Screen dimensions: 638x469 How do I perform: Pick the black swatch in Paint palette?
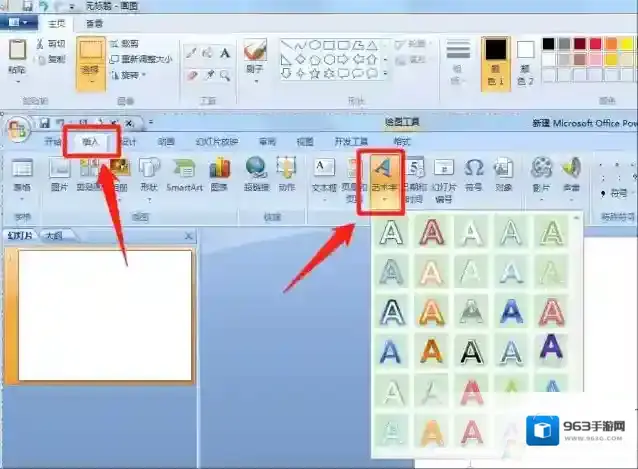548,44
